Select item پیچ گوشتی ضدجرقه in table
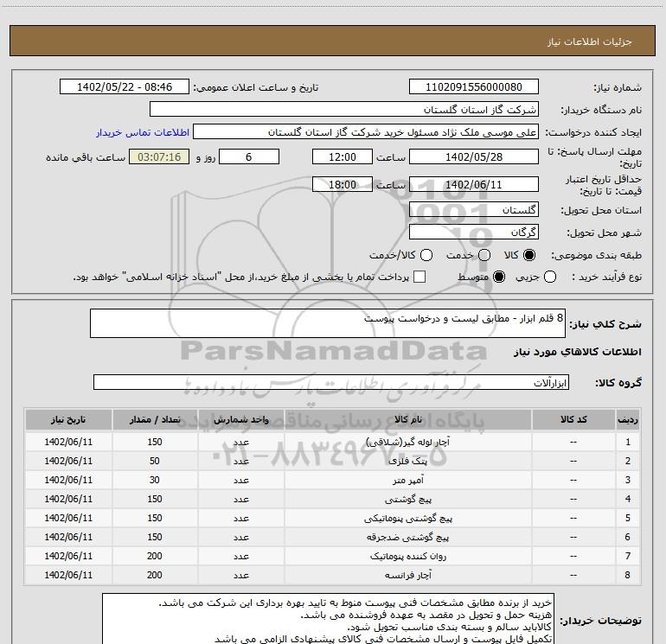Screen dimensions: 666x644 tap(407, 537)
